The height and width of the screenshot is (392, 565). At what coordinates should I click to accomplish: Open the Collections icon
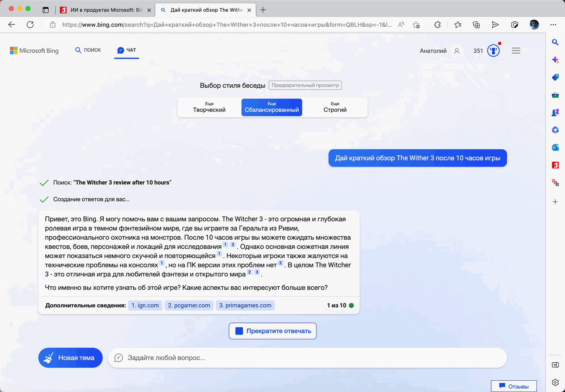point(476,25)
